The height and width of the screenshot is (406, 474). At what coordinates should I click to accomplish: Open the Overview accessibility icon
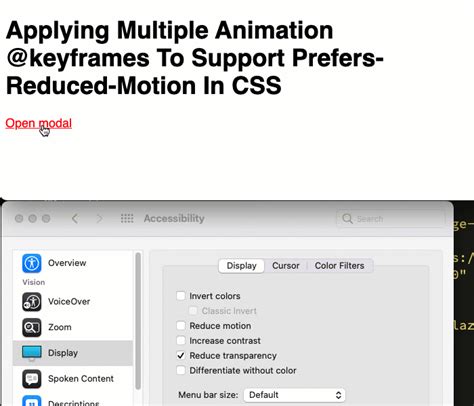(x=32, y=263)
